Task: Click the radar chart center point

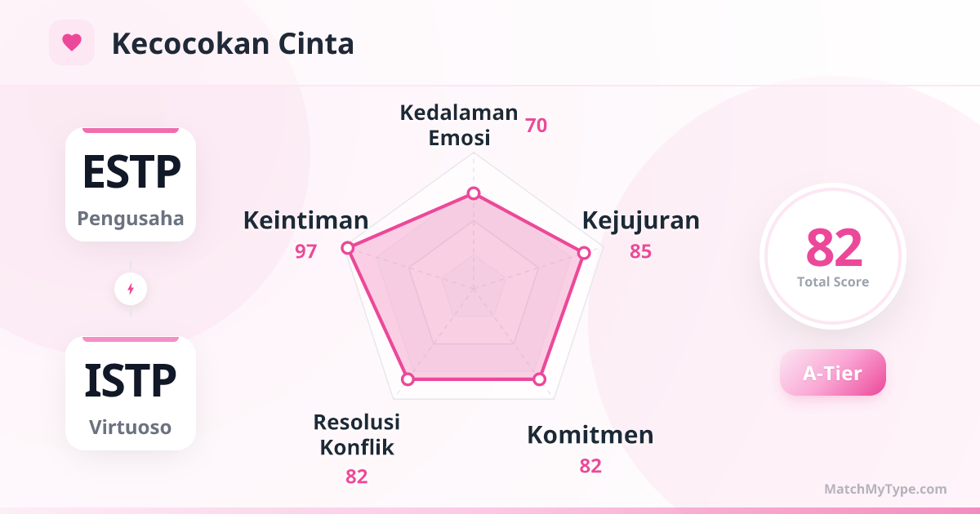Action: (474, 288)
